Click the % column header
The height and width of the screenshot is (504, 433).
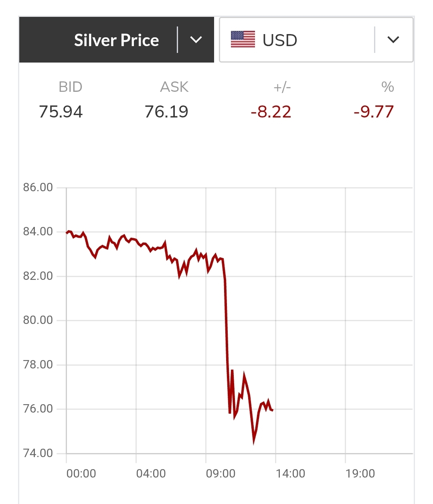387,87
